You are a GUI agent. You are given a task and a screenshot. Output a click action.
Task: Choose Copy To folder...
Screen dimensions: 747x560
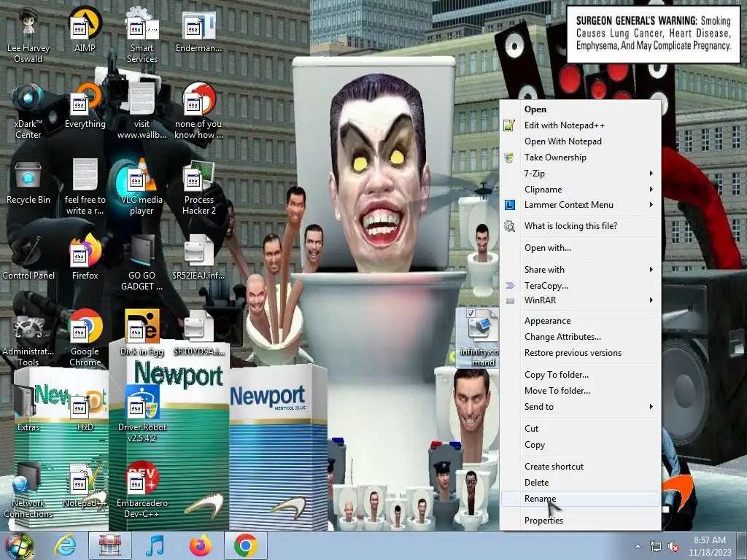click(581, 375)
